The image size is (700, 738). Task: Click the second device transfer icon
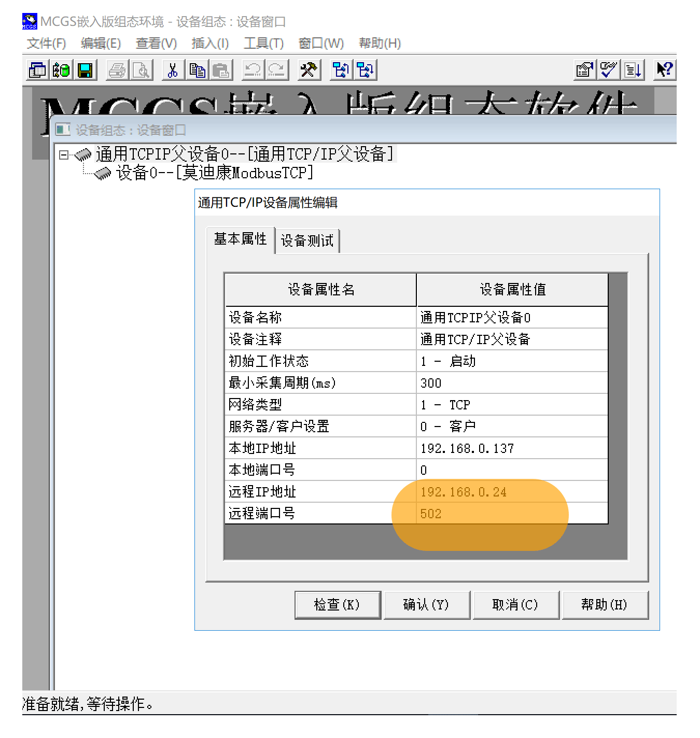point(365,69)
